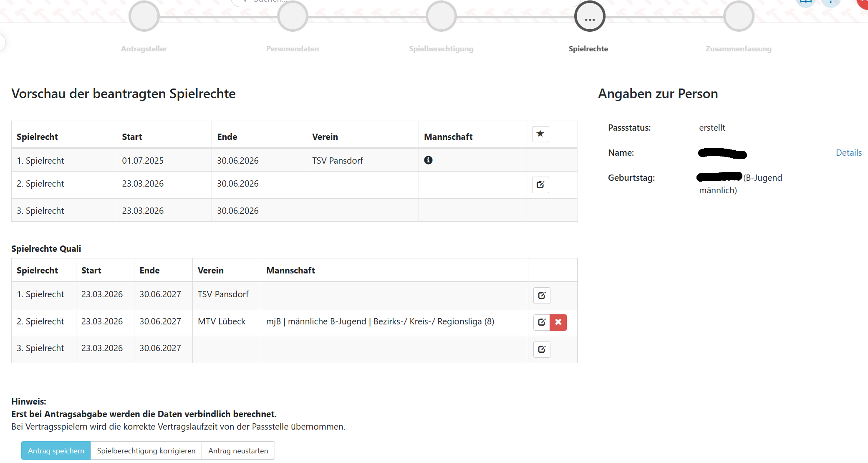Viewport: 868px width, 463px height.
Task: Click the mjB männliche B-Jugend Mannschaft cell
Action: (380, 321)
